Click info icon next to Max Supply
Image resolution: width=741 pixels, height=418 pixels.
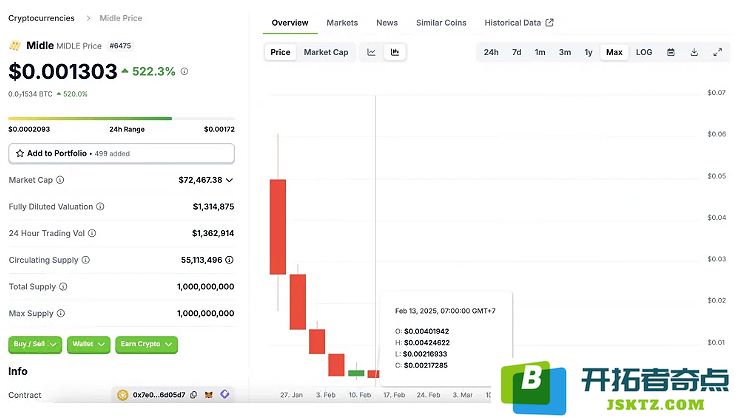tap(60, 313)
